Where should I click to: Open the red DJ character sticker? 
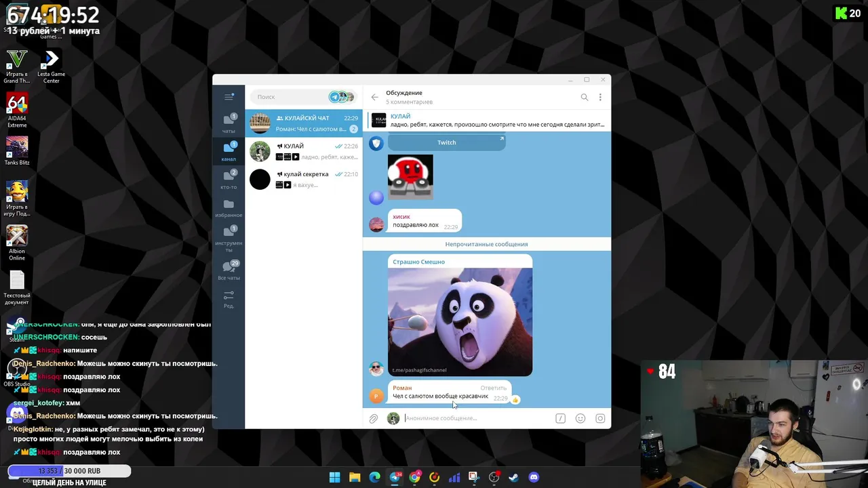click(410, 177)
